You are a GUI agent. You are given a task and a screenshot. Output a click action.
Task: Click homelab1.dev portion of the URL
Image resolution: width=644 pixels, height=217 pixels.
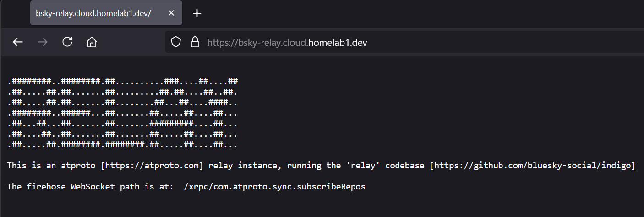pyautogui.click(x=338, y=43)
